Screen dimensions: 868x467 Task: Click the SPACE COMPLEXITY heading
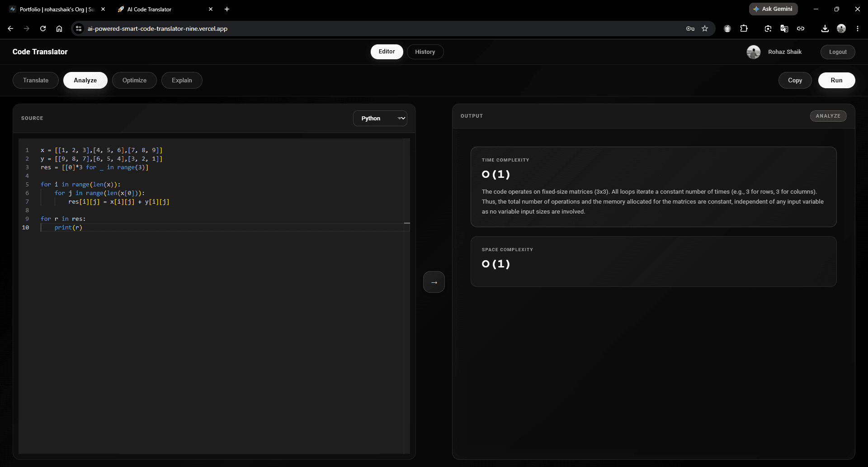507,249
